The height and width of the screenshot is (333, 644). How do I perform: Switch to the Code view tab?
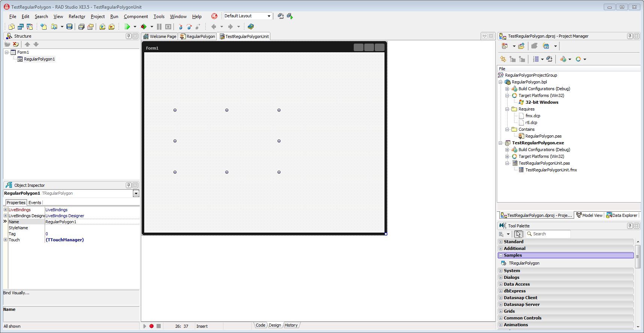pyautogui.click(x=261, y=325)
